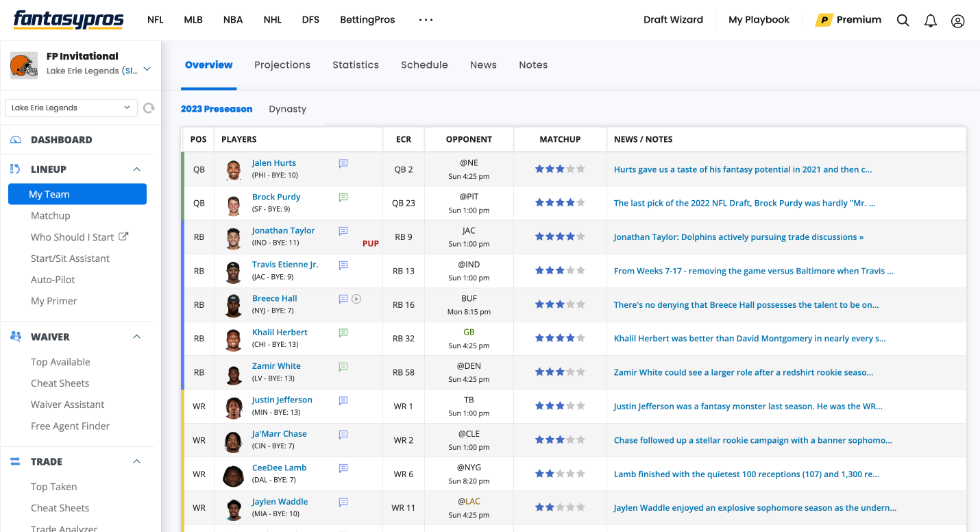Click external link icon by Who Should I Start

coord(123,237)
